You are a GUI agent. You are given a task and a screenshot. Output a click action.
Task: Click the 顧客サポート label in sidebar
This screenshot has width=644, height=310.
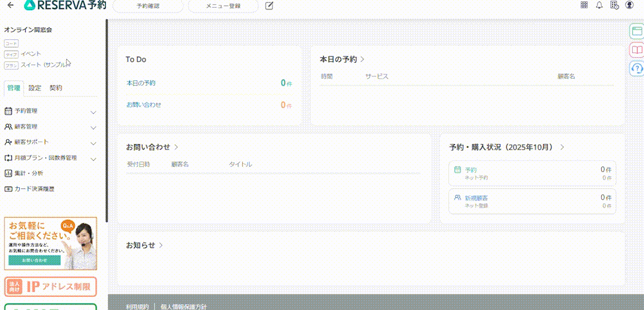pos(31,142)
